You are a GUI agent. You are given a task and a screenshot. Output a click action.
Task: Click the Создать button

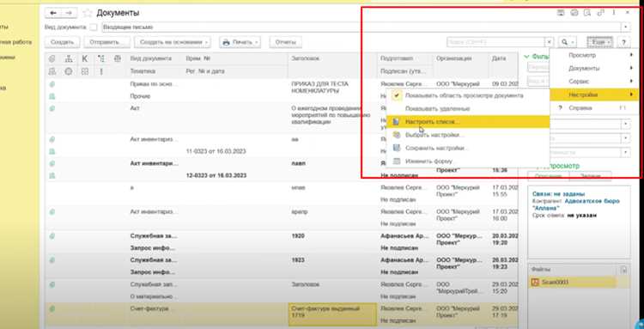point(62,42)
